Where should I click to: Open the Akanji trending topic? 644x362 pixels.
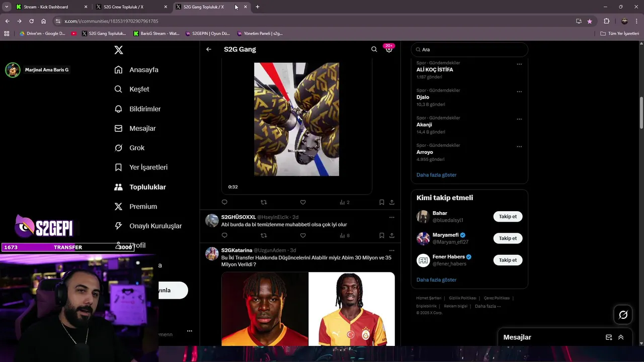(x=424, y=125)
